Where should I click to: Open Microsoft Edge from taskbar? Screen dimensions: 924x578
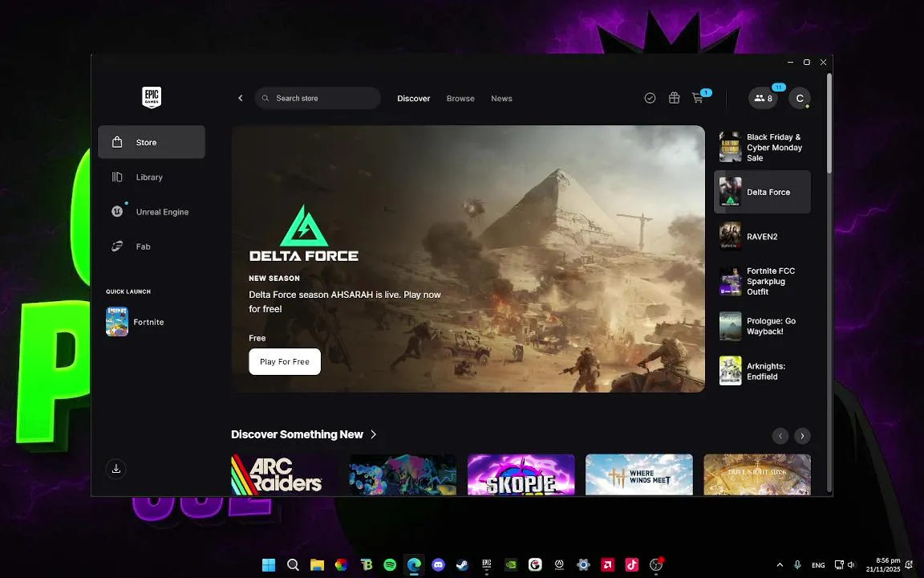pyautogui.click(x=414, y=564)
